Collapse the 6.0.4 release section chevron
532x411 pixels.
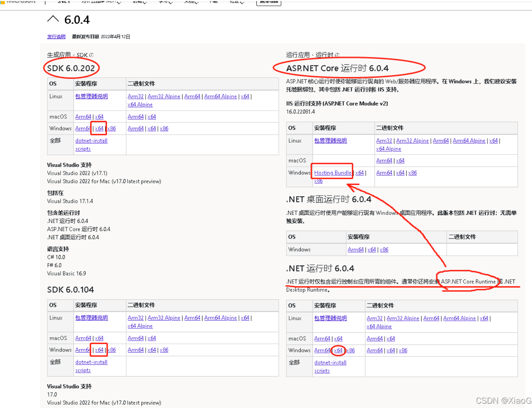pos(53,19)
